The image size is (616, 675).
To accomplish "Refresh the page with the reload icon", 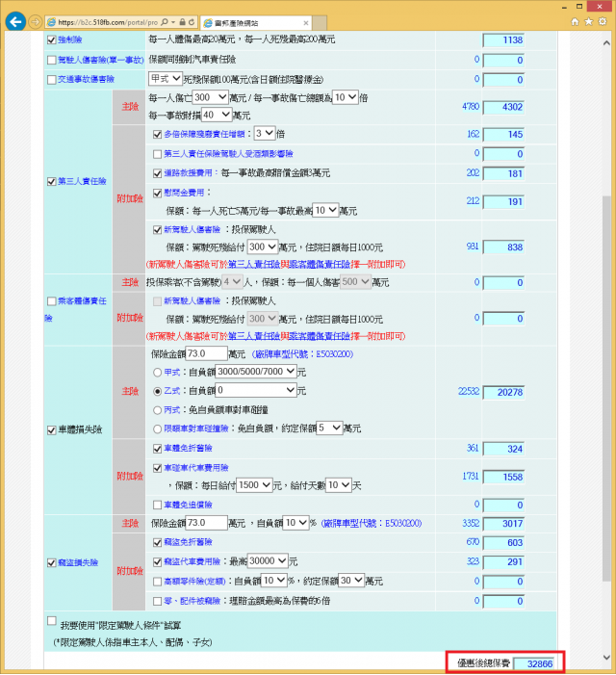I will pyautogui.click(x=192, y=22).
